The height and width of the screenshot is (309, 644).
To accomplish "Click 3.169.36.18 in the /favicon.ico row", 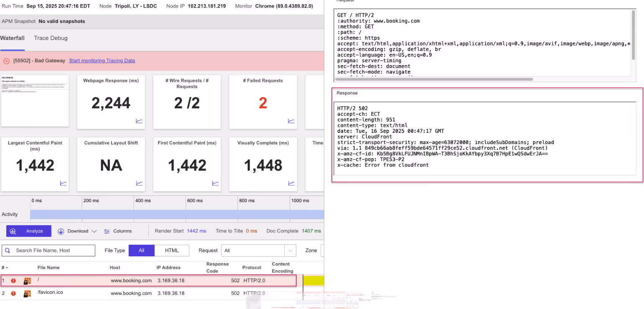I will pyautogui.click(x=171, y=294).
